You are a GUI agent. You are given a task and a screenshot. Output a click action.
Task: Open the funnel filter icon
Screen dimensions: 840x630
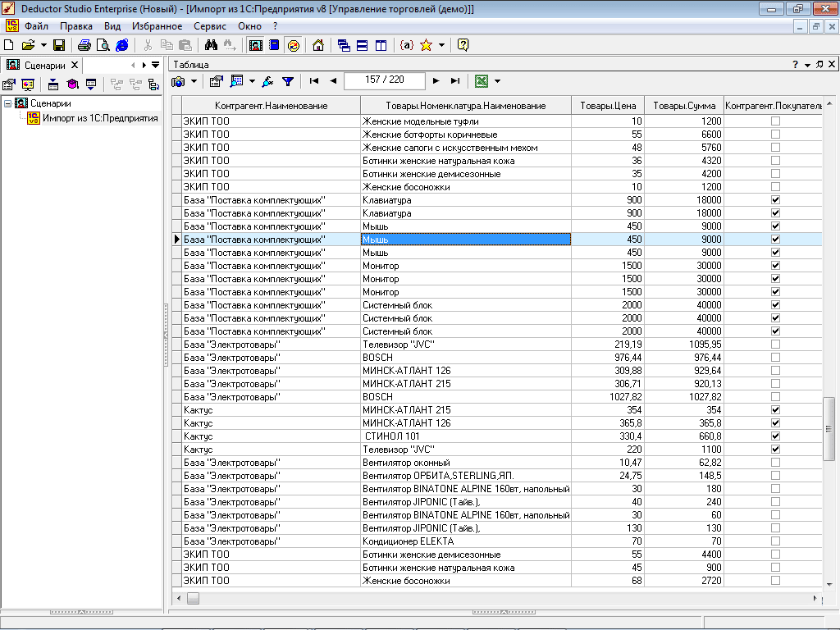[x=288, y=81]
